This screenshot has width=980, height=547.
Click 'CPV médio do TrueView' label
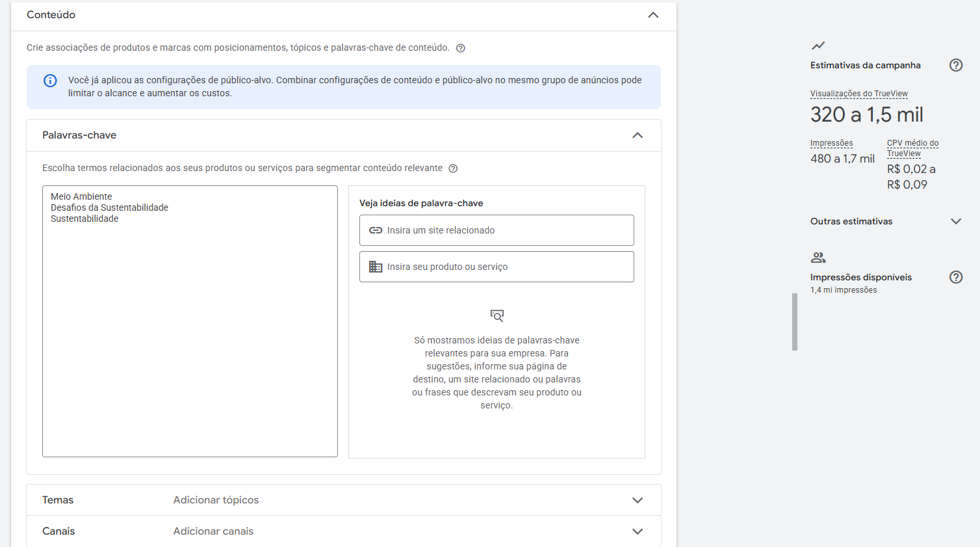click(912, 148)
